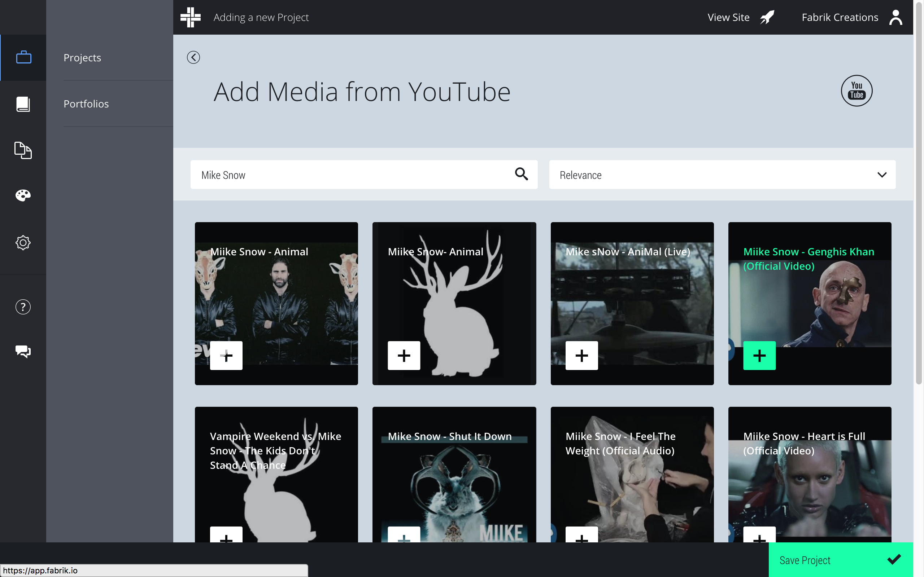
Task: Open the settings gear sidebar icon
Action: point(23,243)
